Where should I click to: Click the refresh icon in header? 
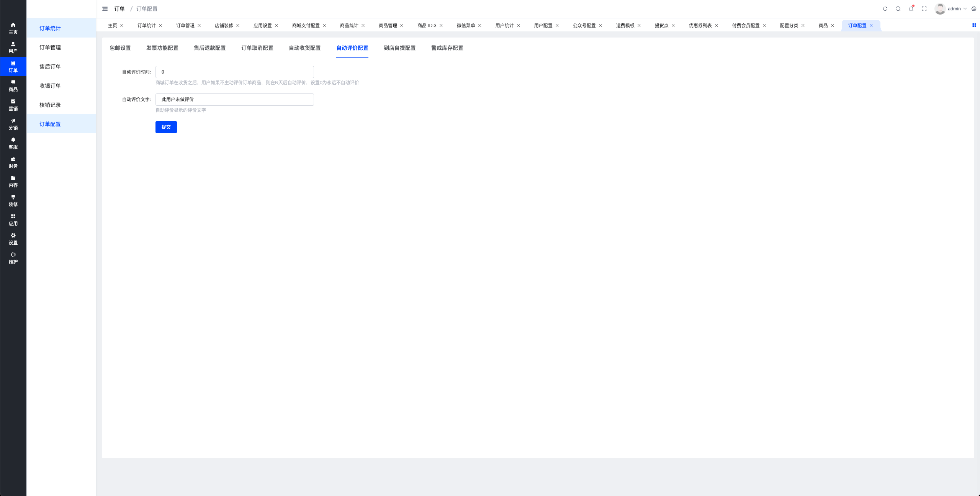885,9
